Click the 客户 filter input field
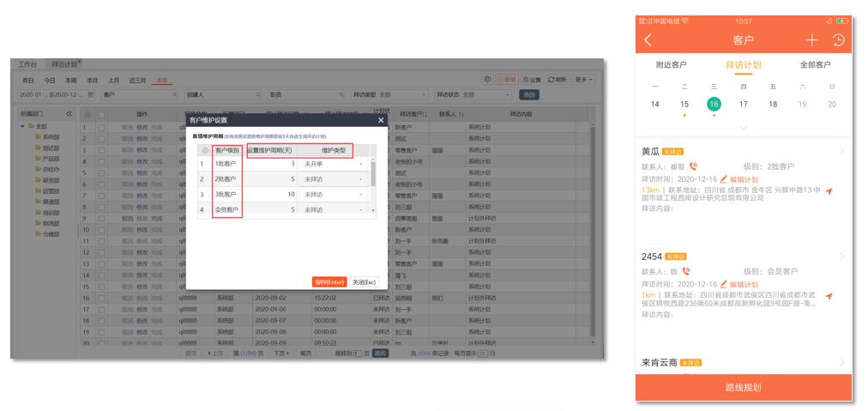This screenshot has height=411, width=868. coord(140,95)
